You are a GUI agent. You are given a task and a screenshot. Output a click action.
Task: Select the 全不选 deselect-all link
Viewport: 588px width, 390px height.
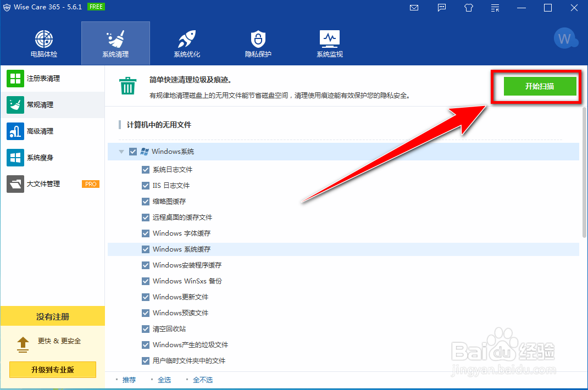pos(203,379)
